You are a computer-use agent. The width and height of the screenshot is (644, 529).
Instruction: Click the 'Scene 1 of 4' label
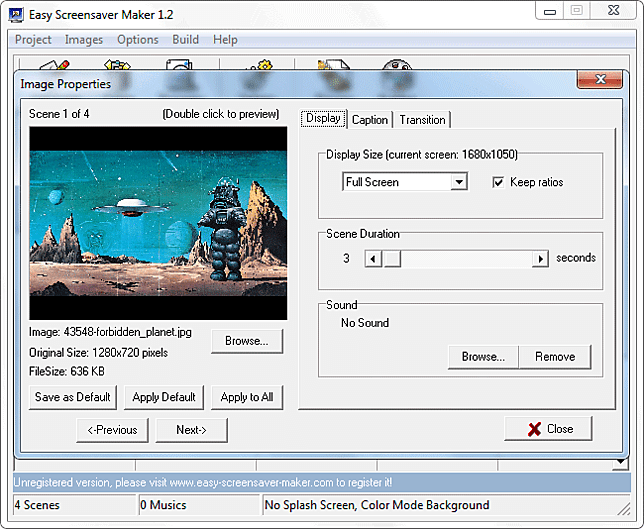[x=59, y=114]
